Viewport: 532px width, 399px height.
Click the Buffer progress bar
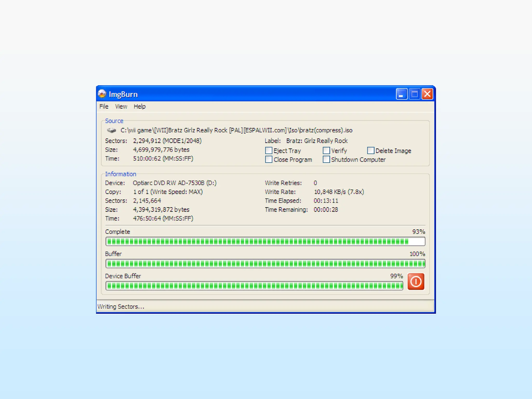tap(265, 264)
